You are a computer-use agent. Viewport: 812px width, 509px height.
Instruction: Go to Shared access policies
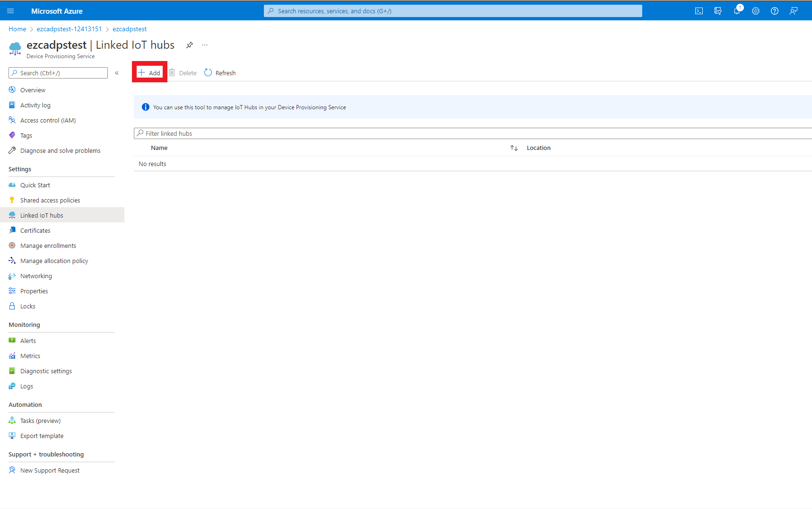(x=50, y=200)
